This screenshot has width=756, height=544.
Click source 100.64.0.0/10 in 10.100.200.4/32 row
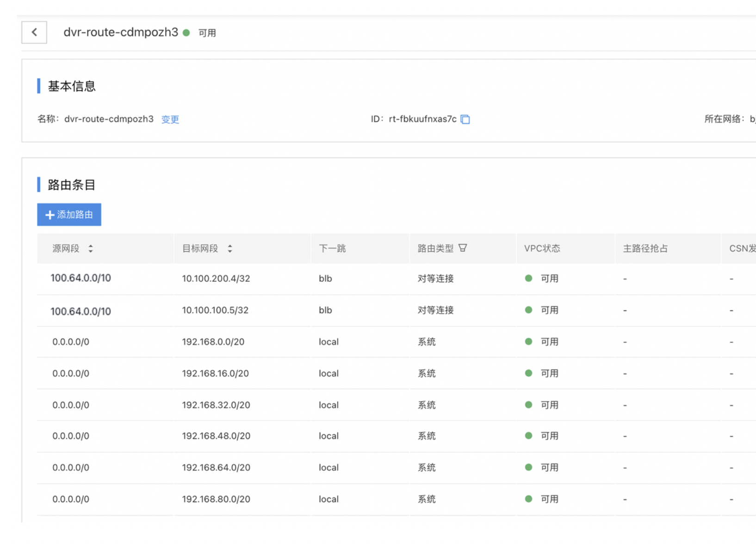[x=81, y=278]
